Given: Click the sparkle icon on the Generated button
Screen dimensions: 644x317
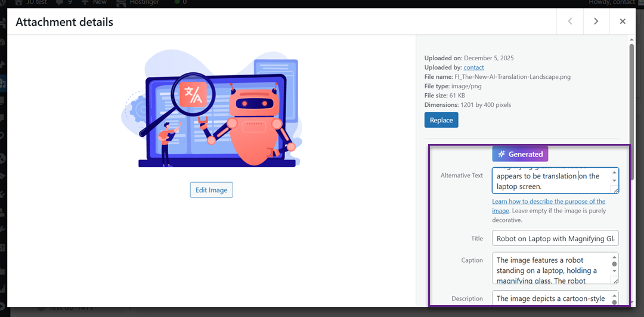Looking at the screenshot, I should pos(502,154).
